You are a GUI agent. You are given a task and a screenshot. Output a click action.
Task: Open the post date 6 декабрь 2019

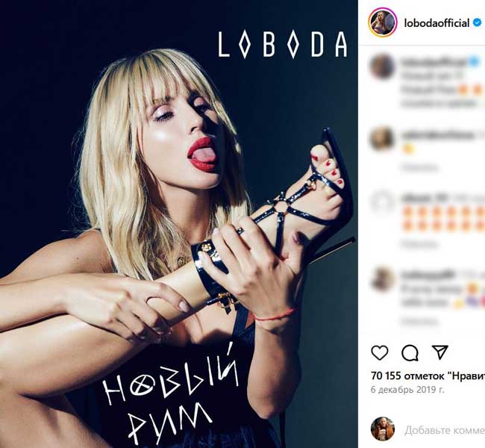[x=407, y=390]
